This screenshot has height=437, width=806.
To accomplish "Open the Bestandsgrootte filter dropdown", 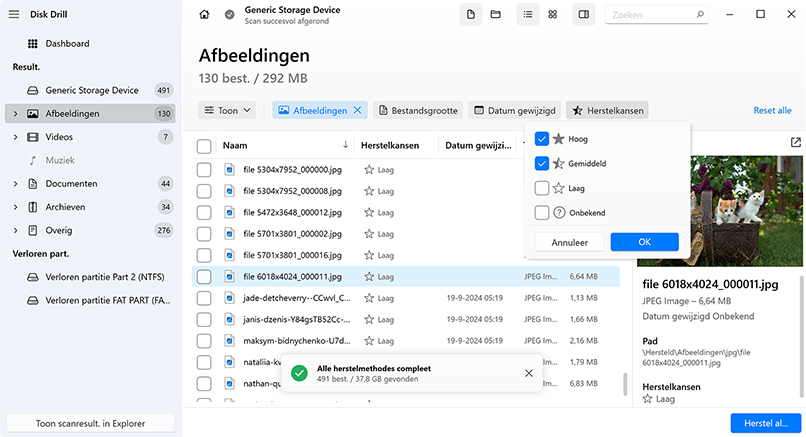I will tap(418, 110).
